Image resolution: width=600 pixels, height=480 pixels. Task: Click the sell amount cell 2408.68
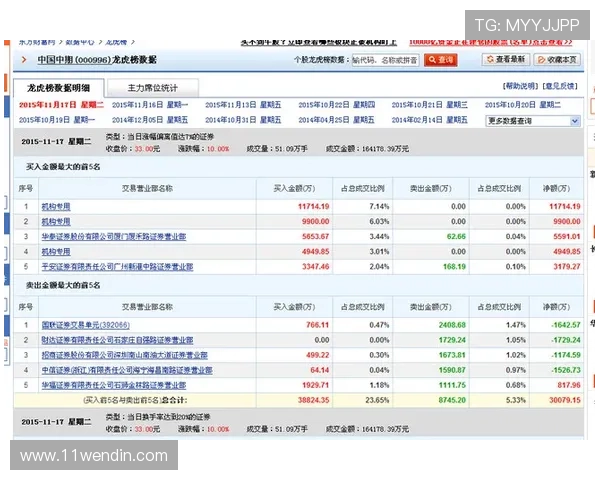[x=452, y=325]
